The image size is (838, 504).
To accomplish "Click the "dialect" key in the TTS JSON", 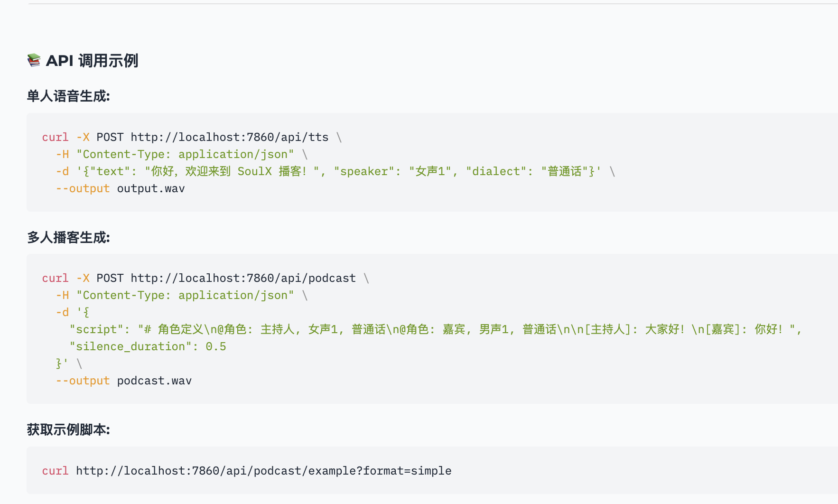I will point(495,171).
